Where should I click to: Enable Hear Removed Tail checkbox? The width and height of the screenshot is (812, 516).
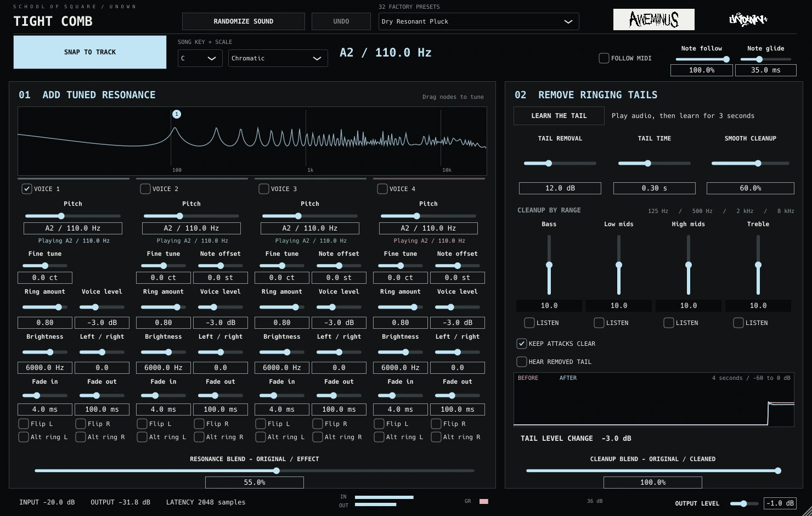pyautogui.click(x=522, y=362)
